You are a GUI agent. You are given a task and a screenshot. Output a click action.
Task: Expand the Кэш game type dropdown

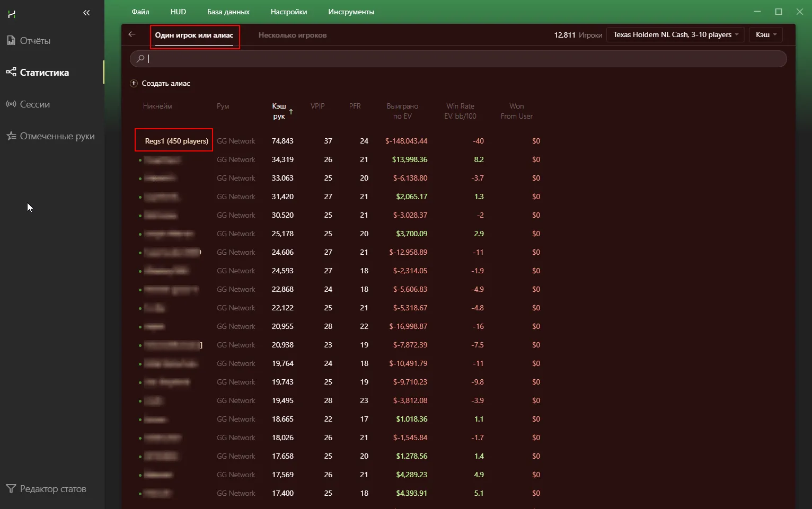click(x=765, y=34)
